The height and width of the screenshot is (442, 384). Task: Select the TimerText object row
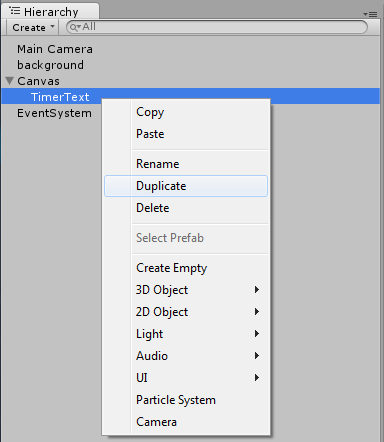[x=190, y=96]
